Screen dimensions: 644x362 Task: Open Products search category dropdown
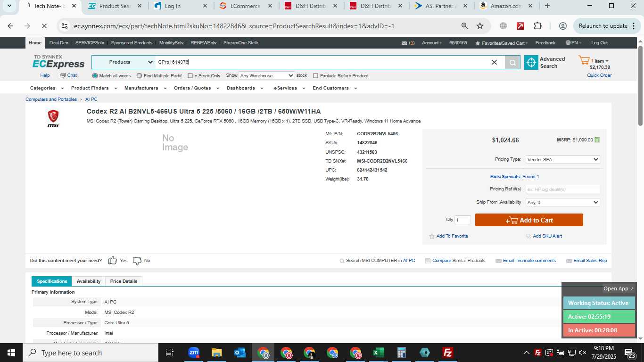[124, 62]
